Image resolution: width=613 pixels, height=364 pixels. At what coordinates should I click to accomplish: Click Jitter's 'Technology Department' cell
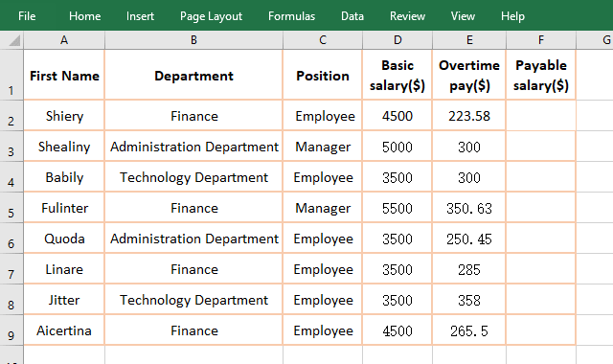point(193,300)
